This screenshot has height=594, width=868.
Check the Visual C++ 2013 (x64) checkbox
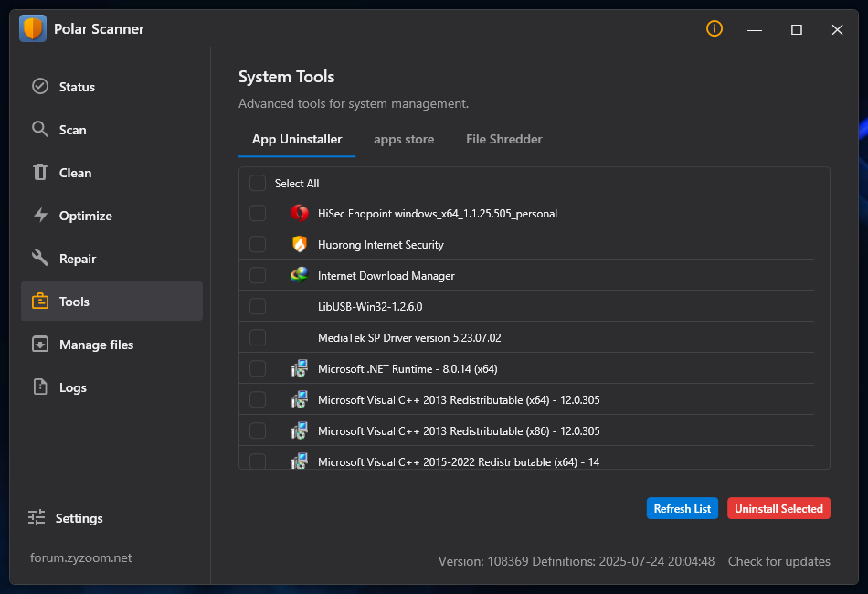pos(258,399)
